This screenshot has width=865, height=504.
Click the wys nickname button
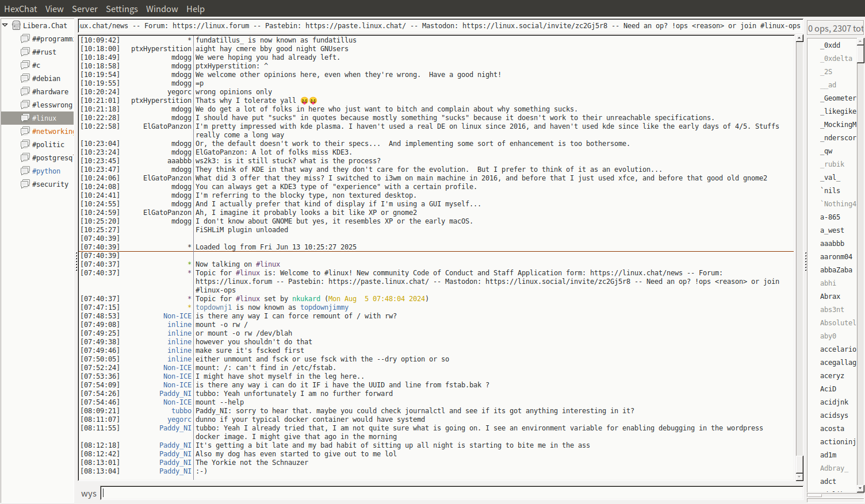89,494
